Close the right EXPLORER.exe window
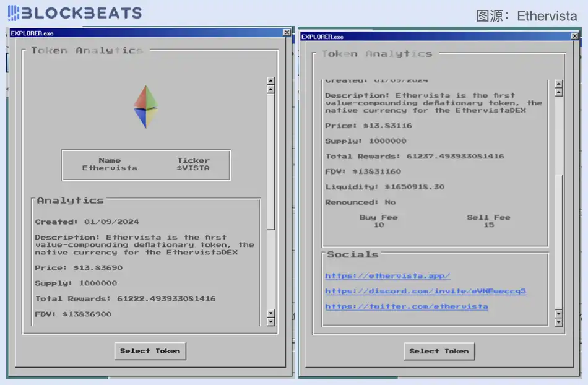This screenshot has width=588, height=385. (575, 37)
